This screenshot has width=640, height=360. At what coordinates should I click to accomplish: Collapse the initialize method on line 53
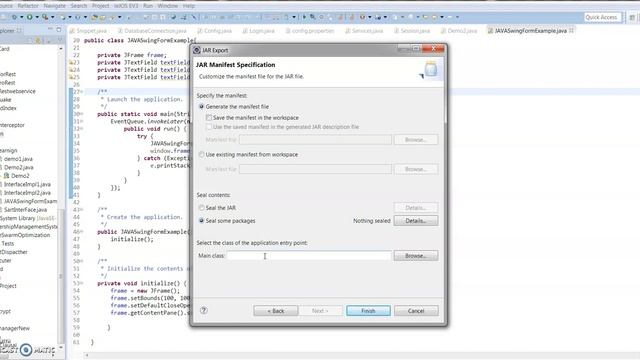tap(81, 283)
